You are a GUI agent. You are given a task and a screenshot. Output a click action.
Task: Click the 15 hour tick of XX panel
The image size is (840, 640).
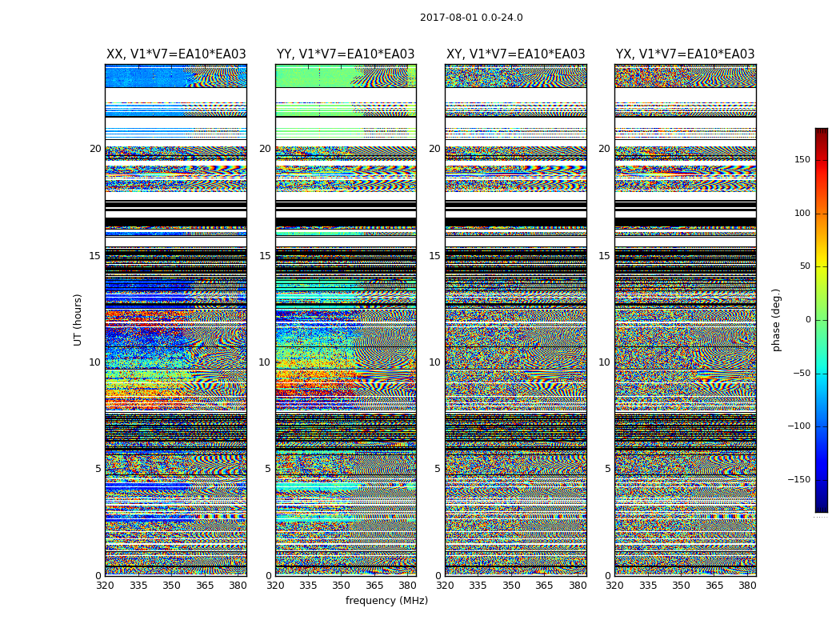coord(95,256)
